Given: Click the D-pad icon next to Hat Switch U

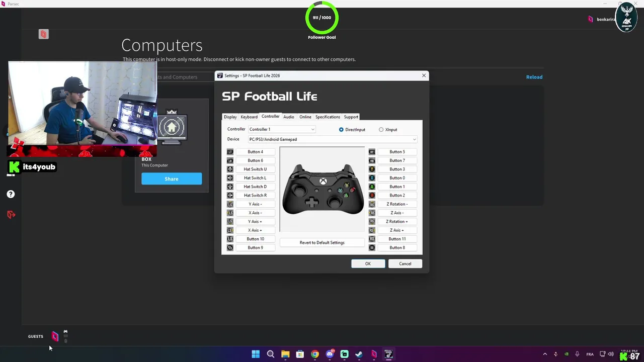Looking at the screenshot, I should coord(230,169).
